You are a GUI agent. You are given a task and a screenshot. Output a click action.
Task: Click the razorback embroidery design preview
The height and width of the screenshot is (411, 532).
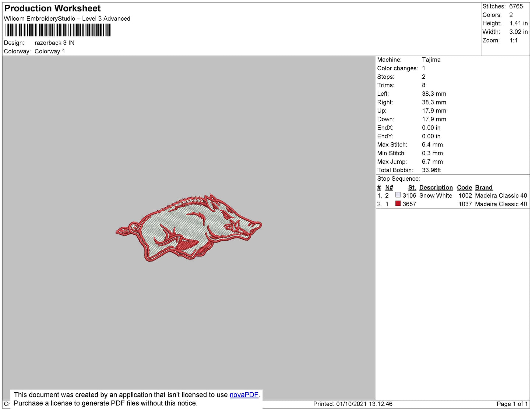(x=189, y=227)
